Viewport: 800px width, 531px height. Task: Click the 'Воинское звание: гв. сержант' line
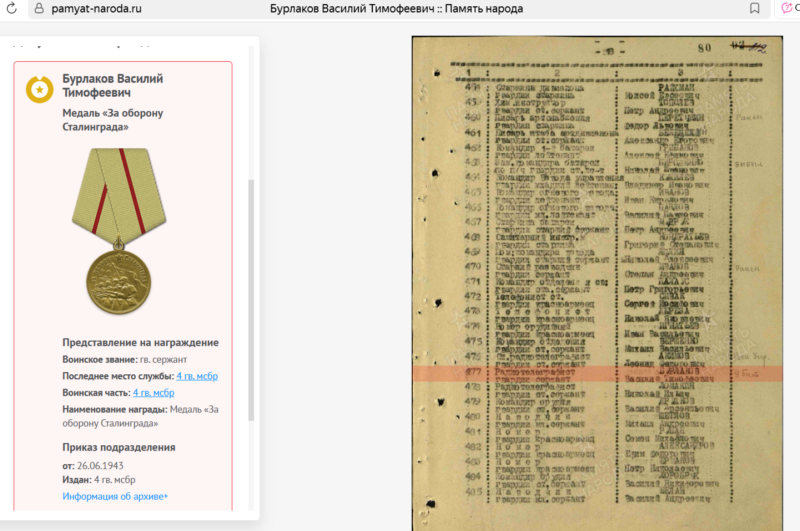[124, 360]
